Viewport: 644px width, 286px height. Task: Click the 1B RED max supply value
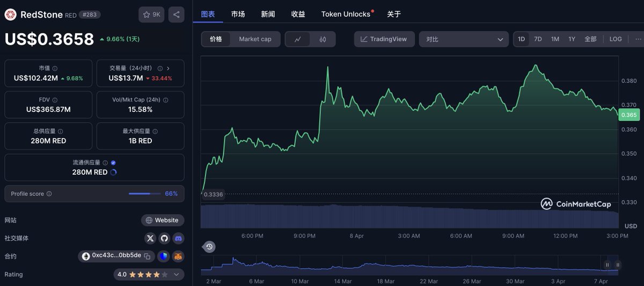(140, 141)
